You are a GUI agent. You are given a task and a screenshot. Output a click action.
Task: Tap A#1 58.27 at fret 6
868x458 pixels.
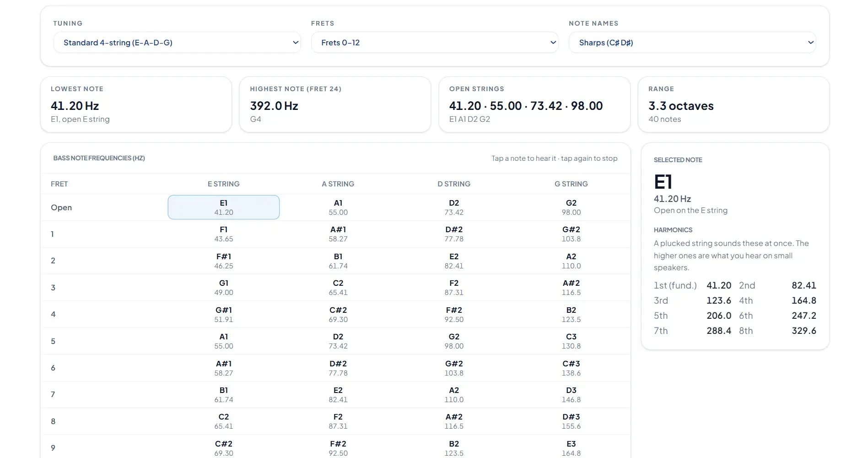tap(224, 368)
